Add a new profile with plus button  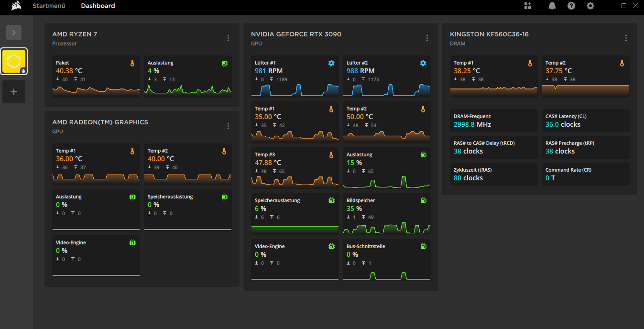coord(14,92)
